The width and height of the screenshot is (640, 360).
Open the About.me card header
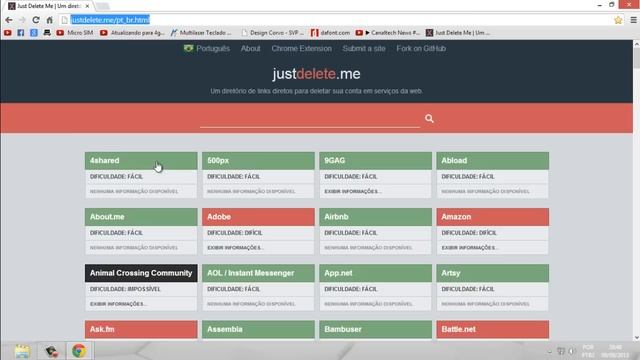coord(141,217)
